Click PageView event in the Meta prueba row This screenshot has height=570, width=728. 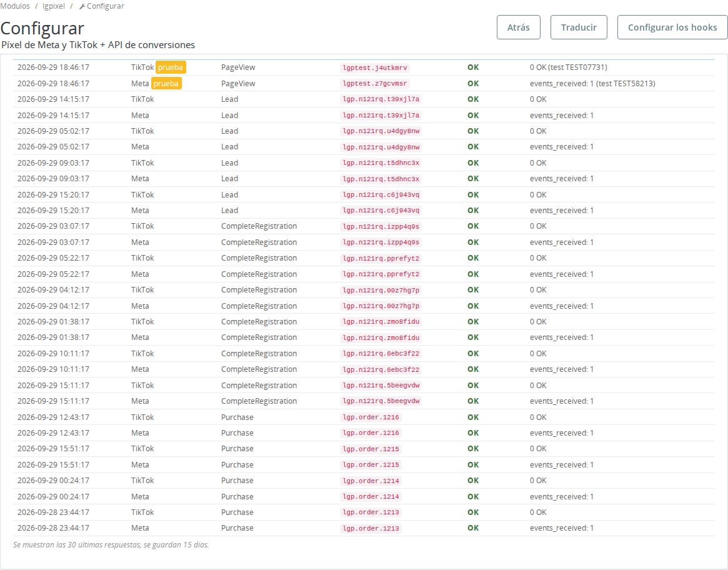(x=238, y=84)
